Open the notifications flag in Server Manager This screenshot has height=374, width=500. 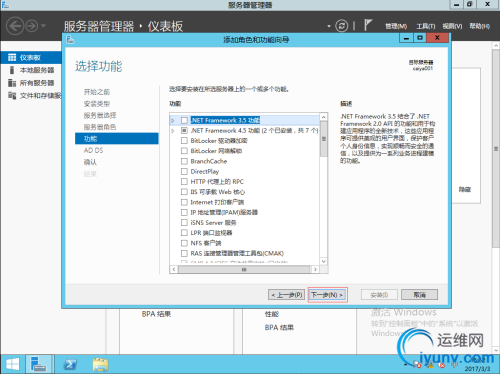click(368, 25)
